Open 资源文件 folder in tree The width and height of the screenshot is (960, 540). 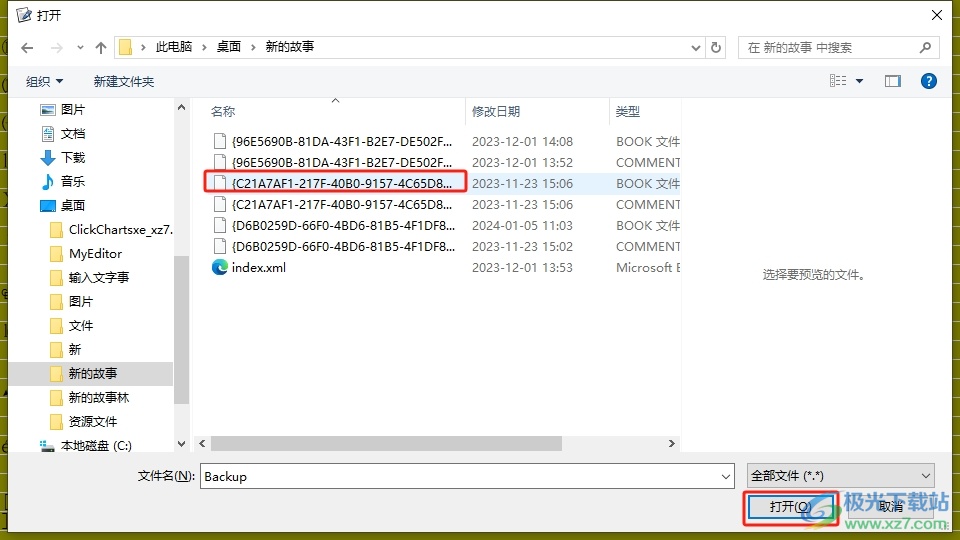83,421
